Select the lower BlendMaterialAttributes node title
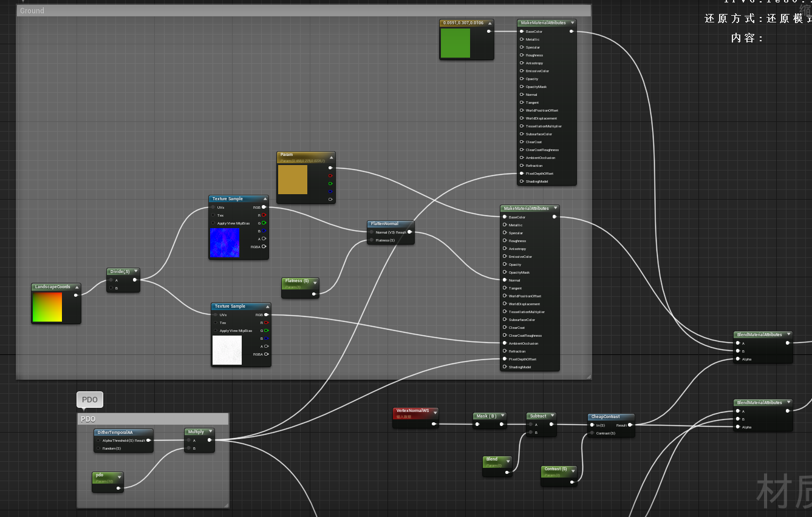The height and width of the screenshot is (517, 812). [759, 403]
